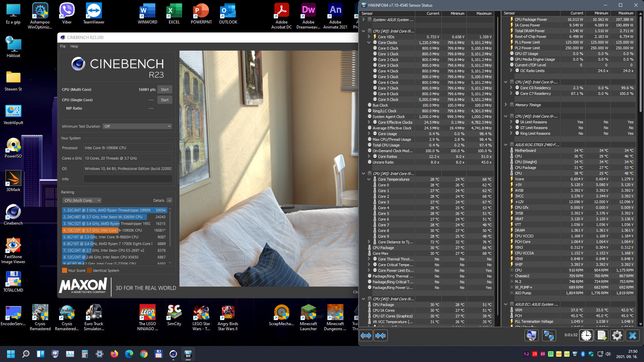Open Adobe Acrobat DC desktop icon

click(281, 16)
